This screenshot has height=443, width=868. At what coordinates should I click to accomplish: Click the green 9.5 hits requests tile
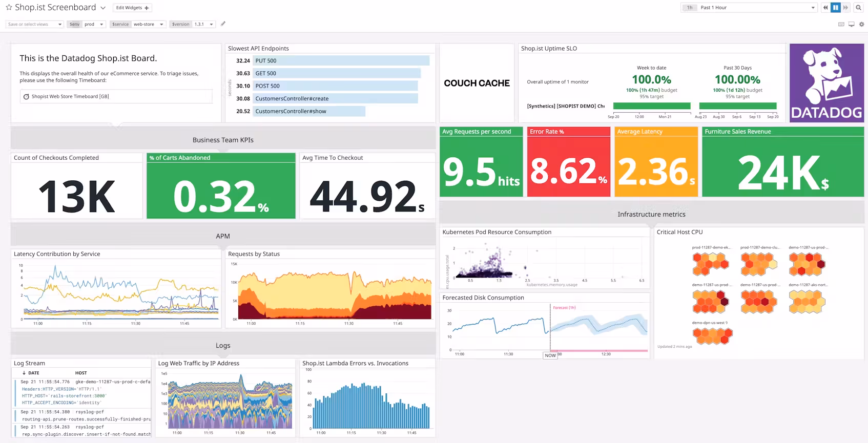click(481, 162)
